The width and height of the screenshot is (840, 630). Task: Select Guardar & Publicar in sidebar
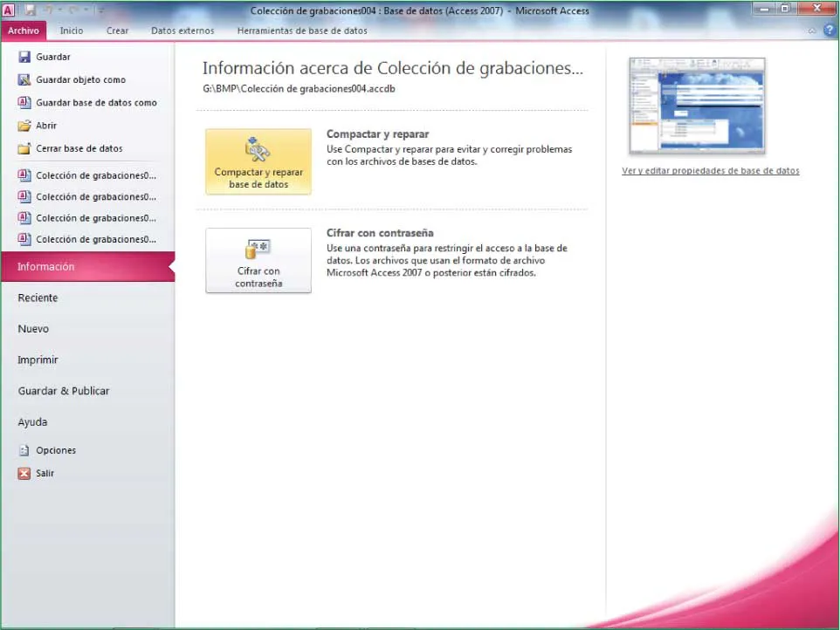[x=64, y=391]
